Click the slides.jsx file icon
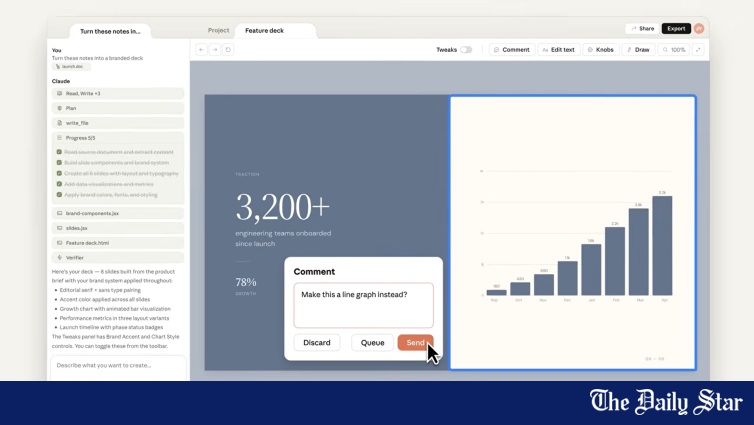 point(60,228)
